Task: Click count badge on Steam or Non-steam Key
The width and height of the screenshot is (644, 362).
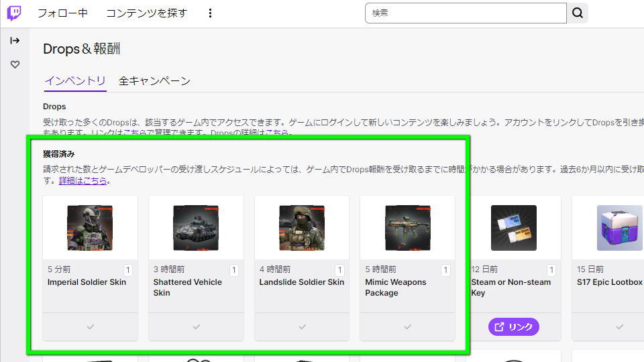Action: [551, 270]
